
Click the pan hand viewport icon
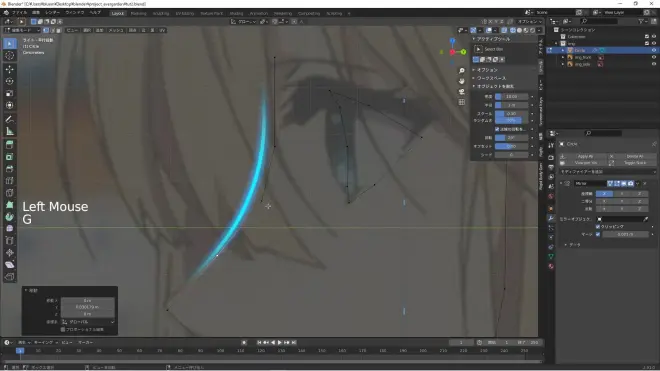pyautogui.click(x=462, y=81)
